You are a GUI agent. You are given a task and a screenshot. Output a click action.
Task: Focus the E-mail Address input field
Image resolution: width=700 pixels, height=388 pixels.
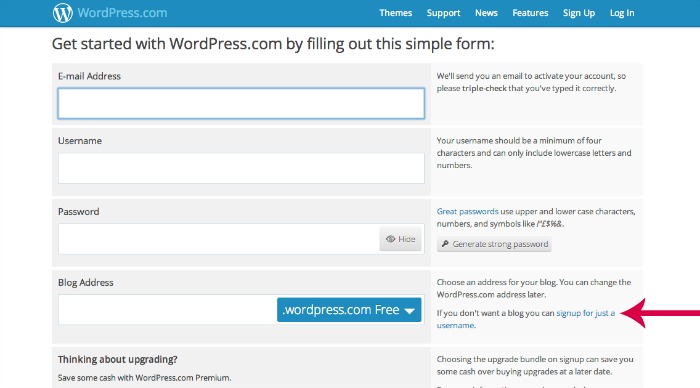(x=241, y=104)
